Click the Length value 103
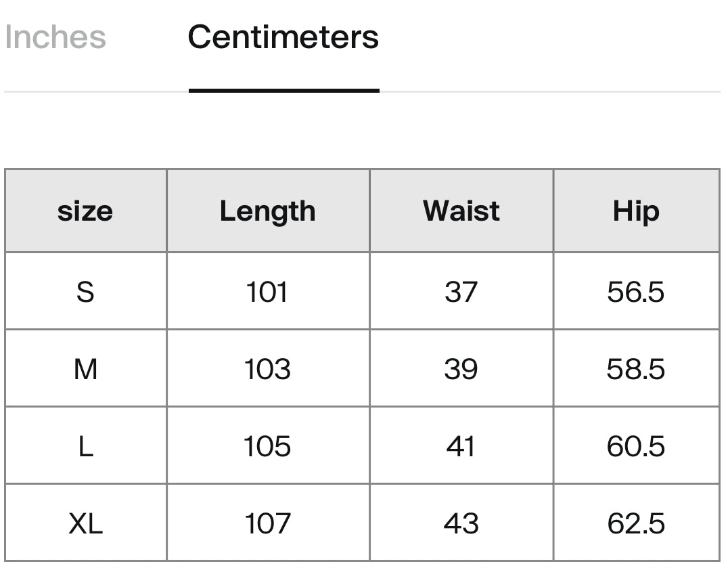Image resolution: width=728 pixels, height=568 pixels. pyautogui.click(x=267, y=369)
